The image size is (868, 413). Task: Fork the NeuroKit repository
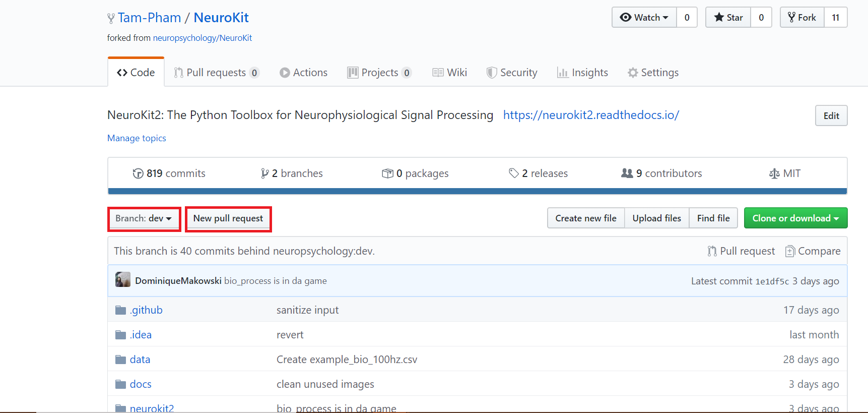pyautogui.click(x=802, y=17)
